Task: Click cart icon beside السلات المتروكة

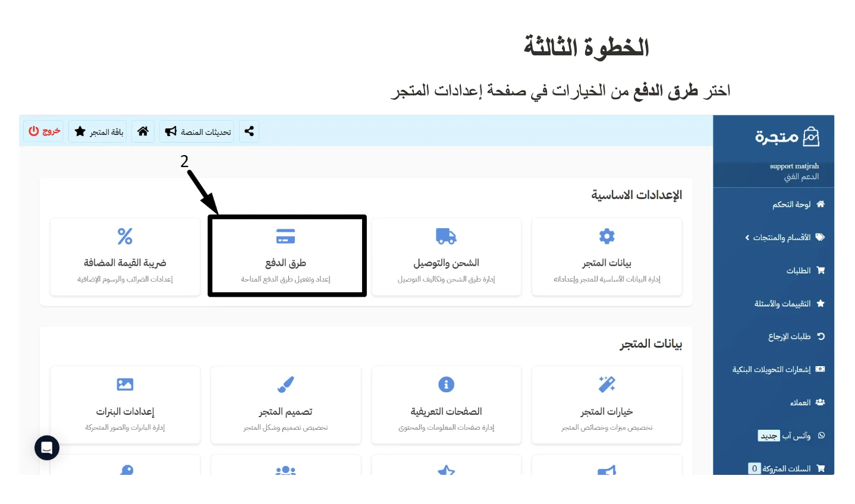Action: point(821,468)
